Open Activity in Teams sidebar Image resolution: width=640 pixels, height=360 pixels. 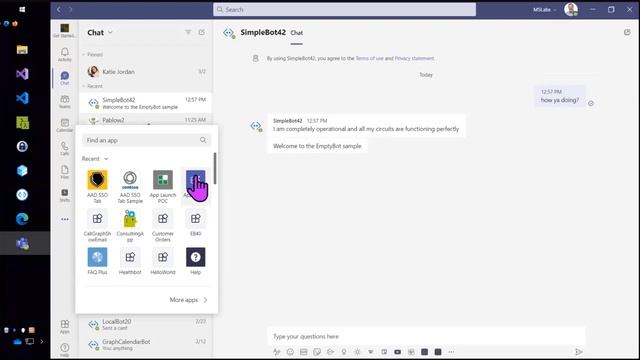tap(64, 54)
